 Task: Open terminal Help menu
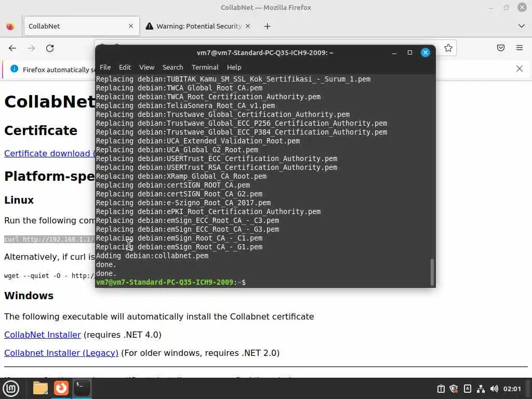pyautogui.click(x=234, y=67)
